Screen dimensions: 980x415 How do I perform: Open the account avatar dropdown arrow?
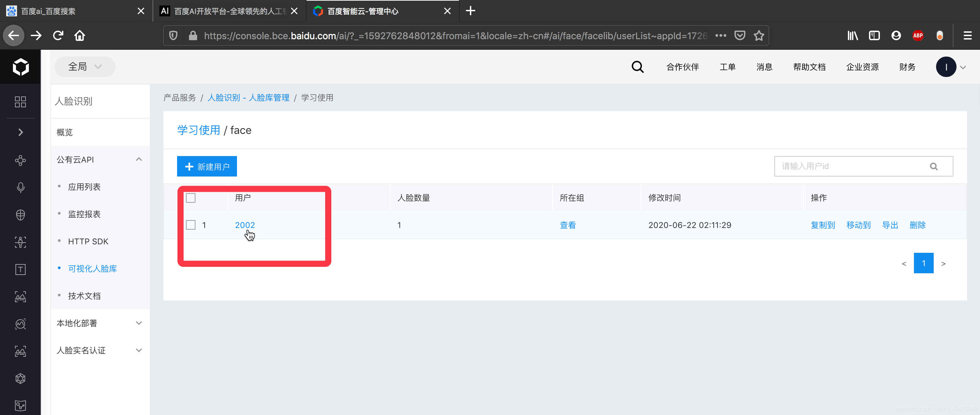click(x=963, y=67)
